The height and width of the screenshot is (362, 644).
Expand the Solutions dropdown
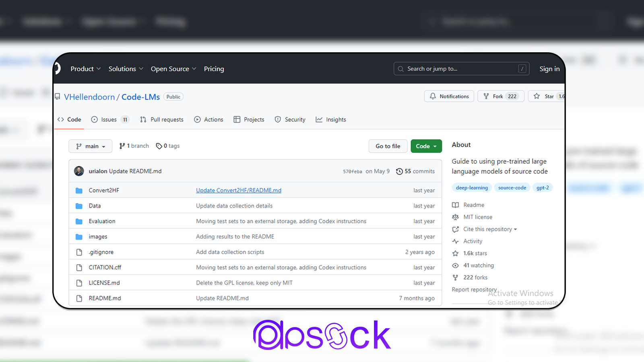click(126, 69)
